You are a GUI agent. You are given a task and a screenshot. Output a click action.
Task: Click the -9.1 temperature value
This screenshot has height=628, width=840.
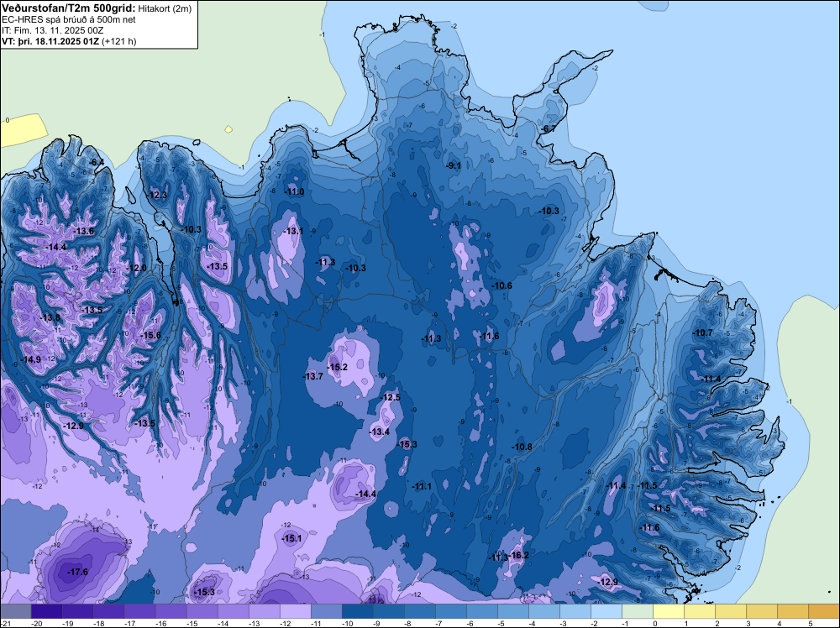pyautogui.click(x=454, y=165)
